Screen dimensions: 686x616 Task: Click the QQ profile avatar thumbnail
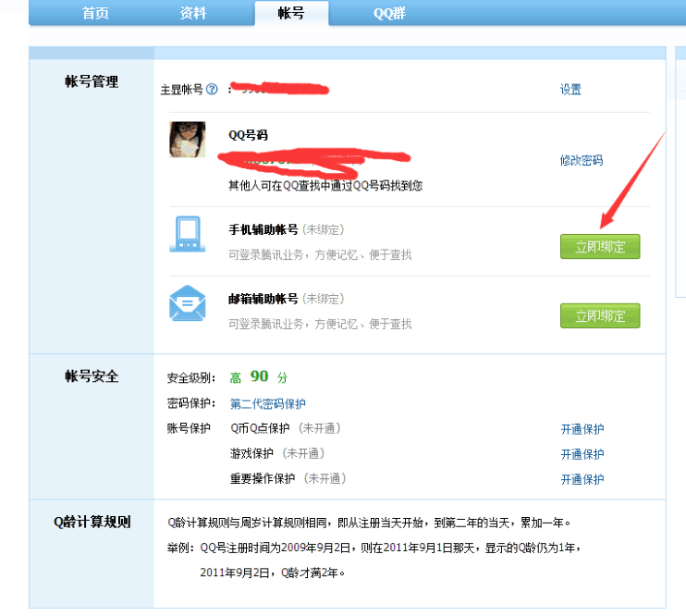pyautogui.click(x=188, y=140)
